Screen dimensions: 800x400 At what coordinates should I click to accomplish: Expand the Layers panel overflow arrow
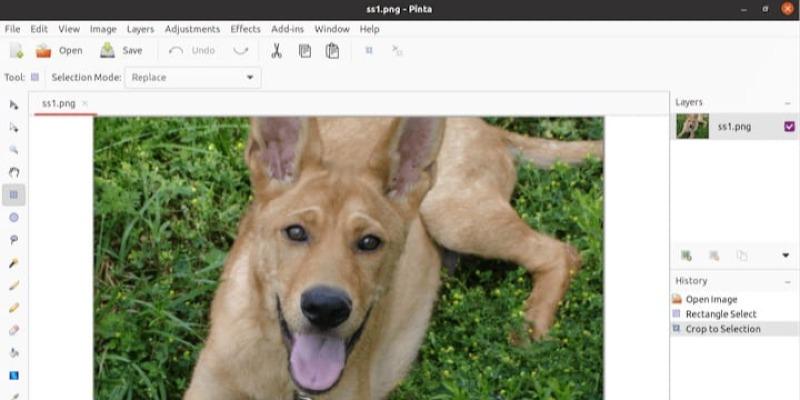(785, 256)
